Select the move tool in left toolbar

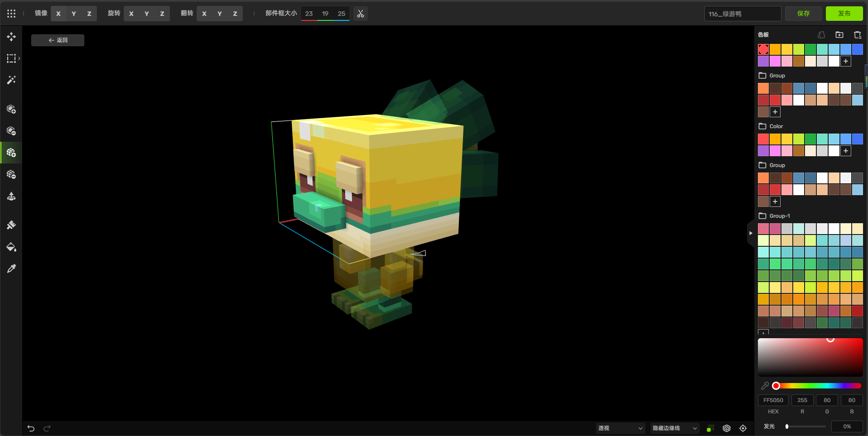11,37
